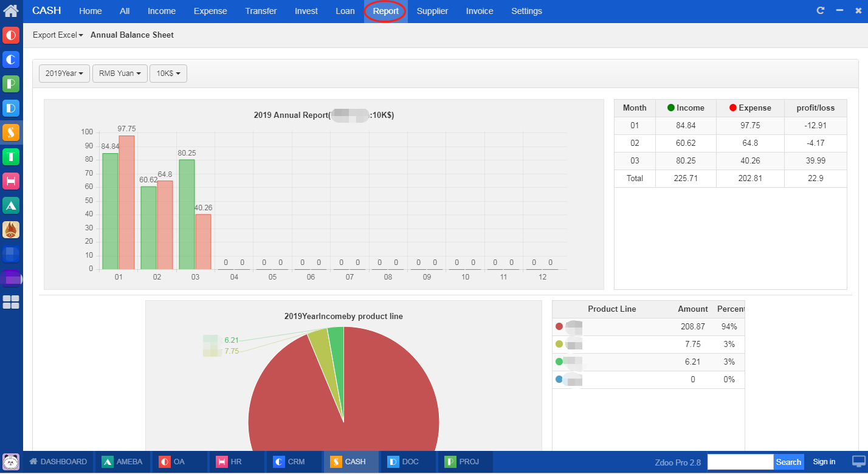Click the red Expense legend dot
This screenshot has width=868, height=474.
click(733, 108)
